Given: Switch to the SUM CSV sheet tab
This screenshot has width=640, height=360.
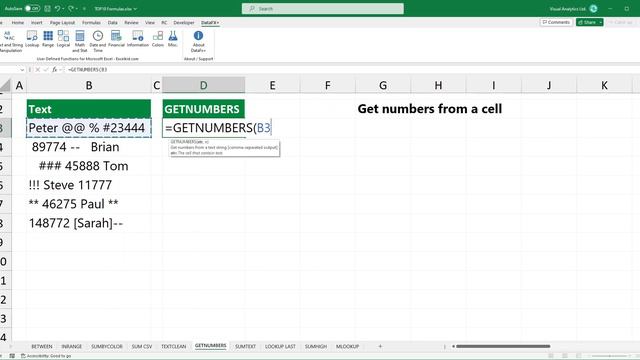Looking at the screenshot, I should [142, 346].
